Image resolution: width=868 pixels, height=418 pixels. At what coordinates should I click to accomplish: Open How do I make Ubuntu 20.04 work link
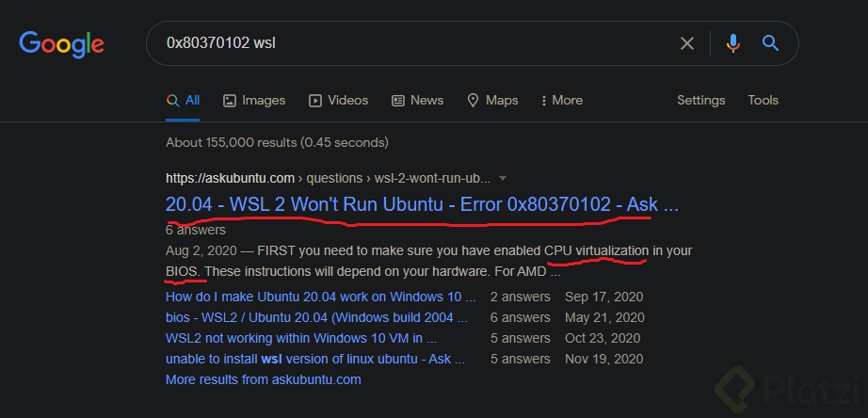coord(320,297)
